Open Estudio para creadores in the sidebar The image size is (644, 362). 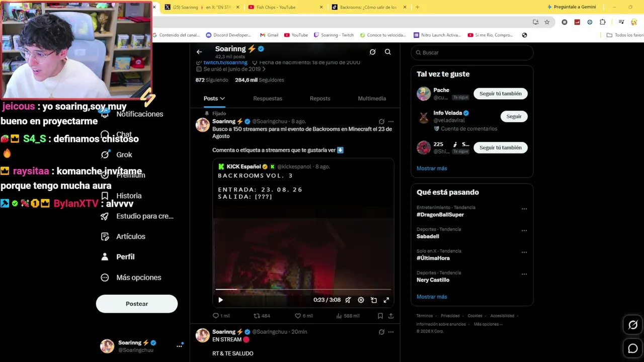[x=137, y=216]
